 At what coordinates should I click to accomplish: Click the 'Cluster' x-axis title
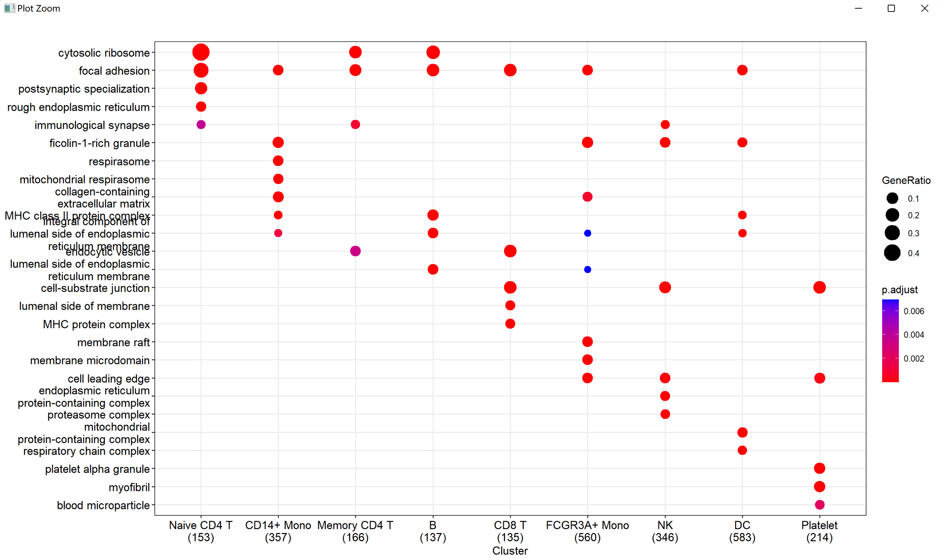click(510, 551)
